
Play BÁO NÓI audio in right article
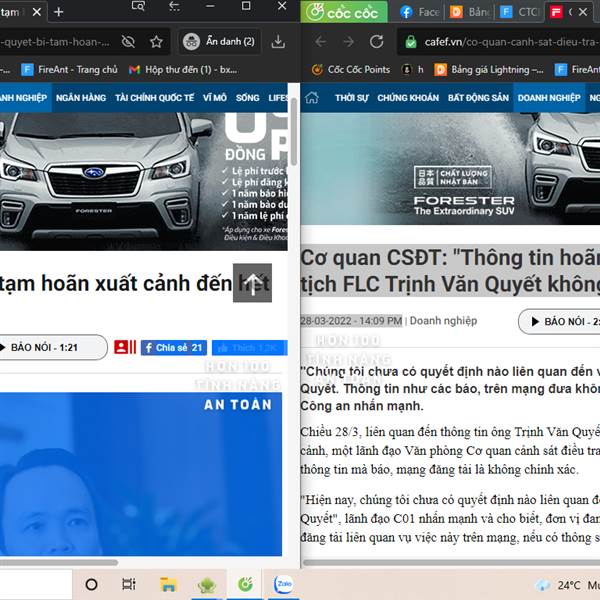tap(559, 321)
